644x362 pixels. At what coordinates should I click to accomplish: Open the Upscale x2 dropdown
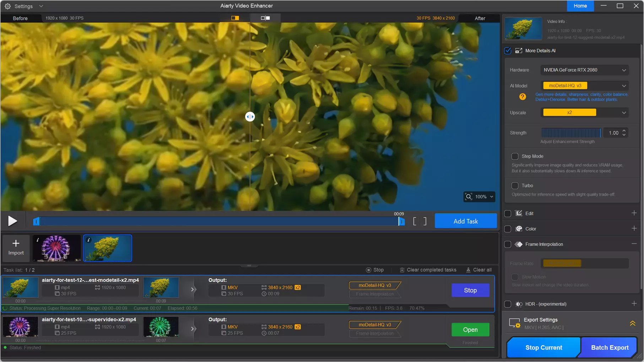(584, 113)
